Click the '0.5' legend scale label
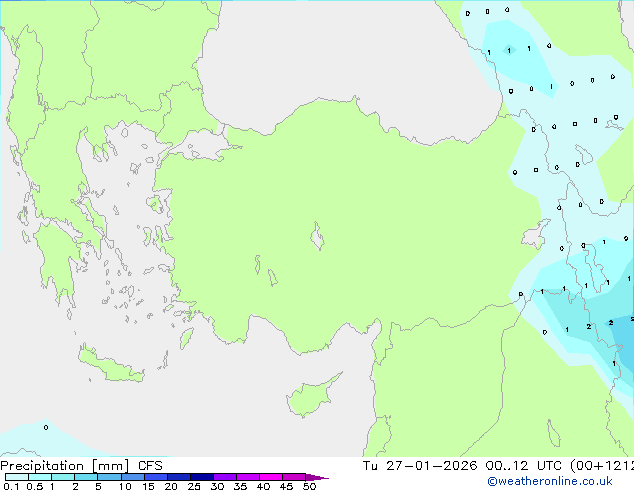 pos(35,486)
